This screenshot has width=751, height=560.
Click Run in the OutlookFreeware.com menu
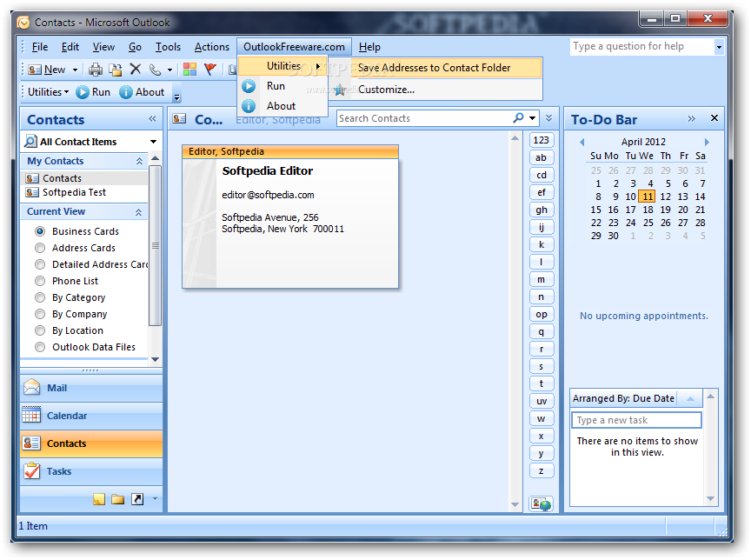(x=283, y=86)
